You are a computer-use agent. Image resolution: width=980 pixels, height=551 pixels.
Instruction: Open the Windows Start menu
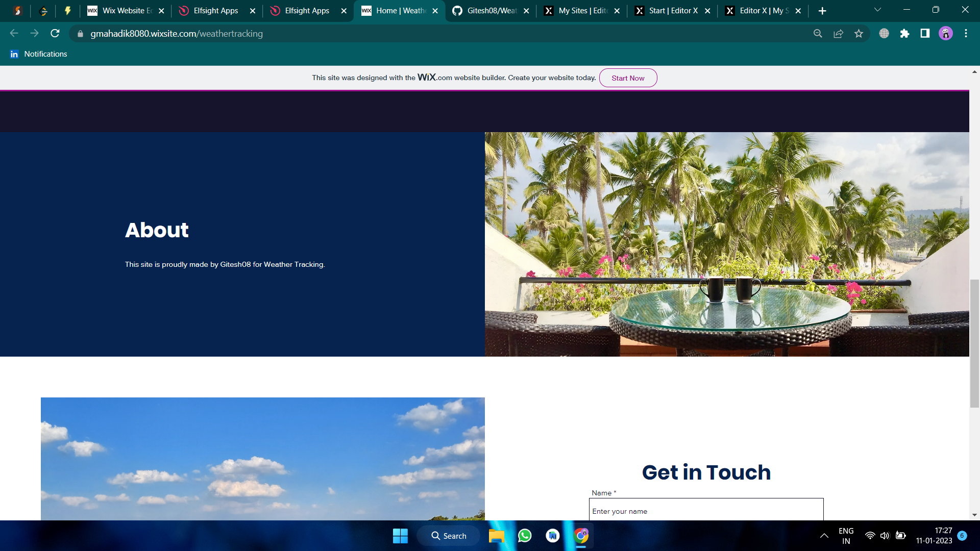(x=400, y=536)
